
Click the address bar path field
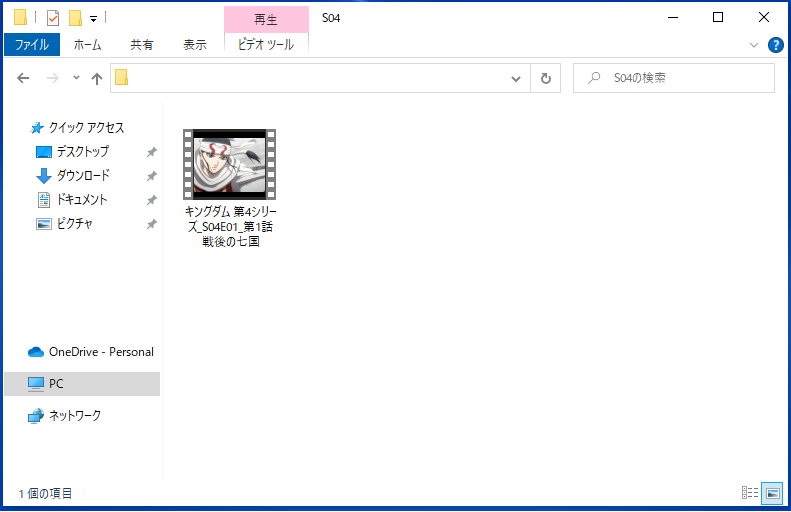(318, 78)
